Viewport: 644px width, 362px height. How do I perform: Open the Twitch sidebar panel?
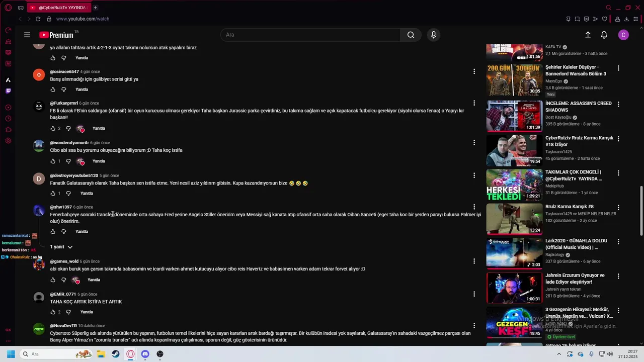(8, 91)
